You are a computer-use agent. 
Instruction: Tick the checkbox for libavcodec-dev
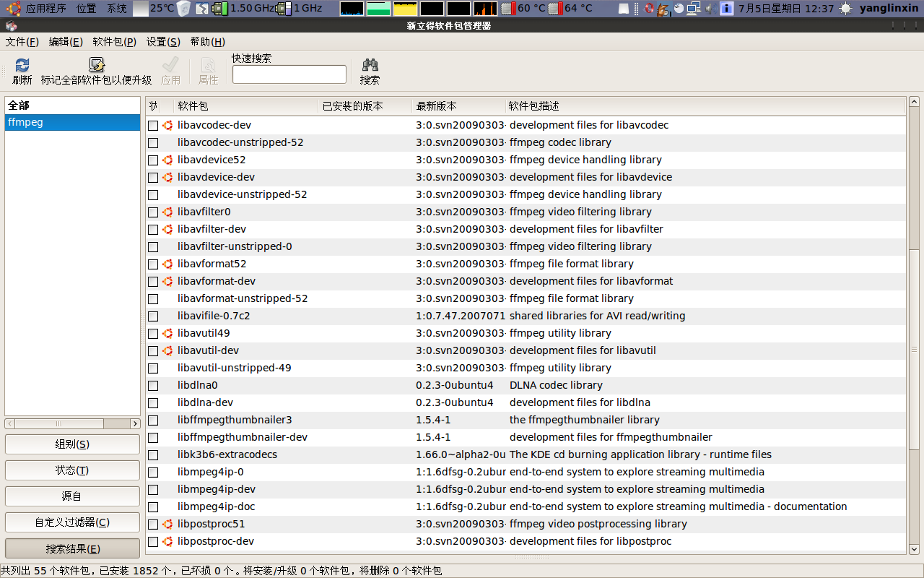[153, 126]
